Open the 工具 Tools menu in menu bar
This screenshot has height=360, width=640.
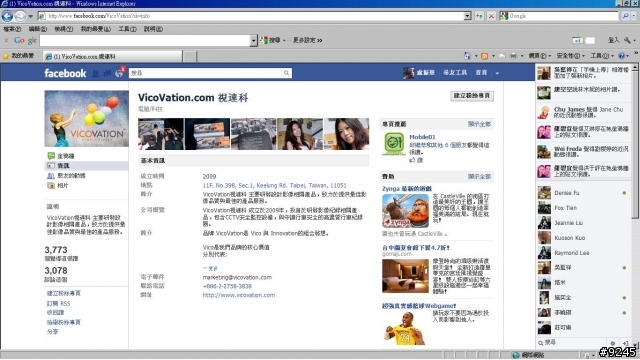pyautogui.click(x=127, y=29)
